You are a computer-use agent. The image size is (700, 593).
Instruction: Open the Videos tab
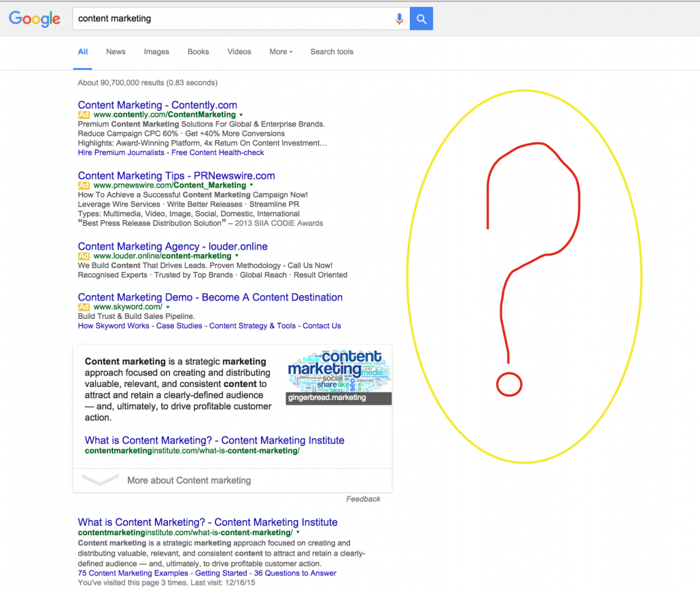coord(239,52)
